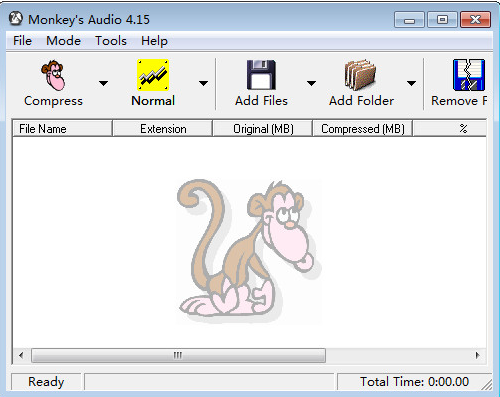Viewport: 500px width, 397px height.
Task: Open the Mode menu
Action: [63, 41]
